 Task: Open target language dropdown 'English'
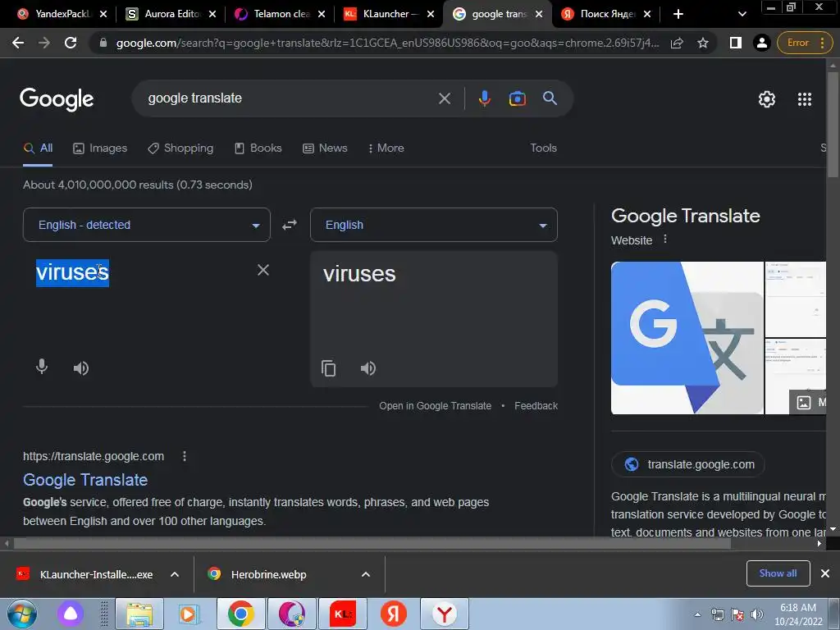click(x=433, y=225)
